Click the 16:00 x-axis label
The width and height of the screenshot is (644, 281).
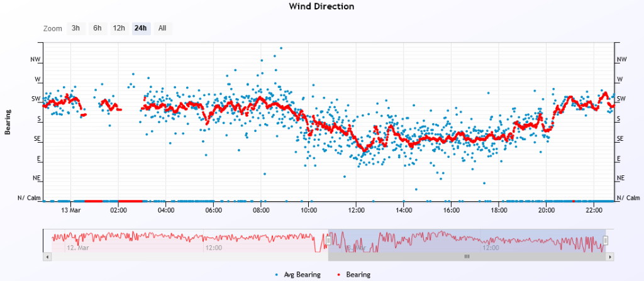[x=452, y=210]
